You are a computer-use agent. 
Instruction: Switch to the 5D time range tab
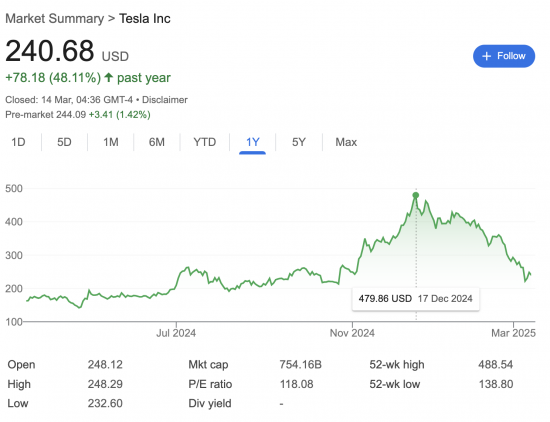pos(64,142)
